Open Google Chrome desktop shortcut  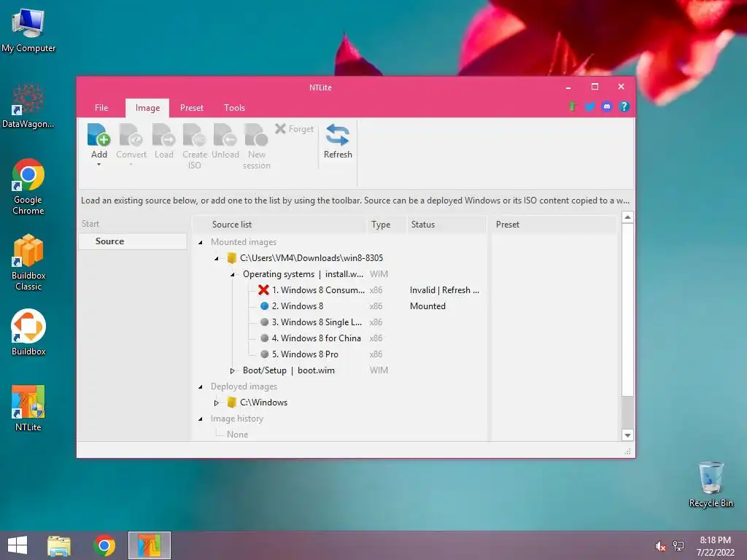pyautogui.click(x=28, y=187)
